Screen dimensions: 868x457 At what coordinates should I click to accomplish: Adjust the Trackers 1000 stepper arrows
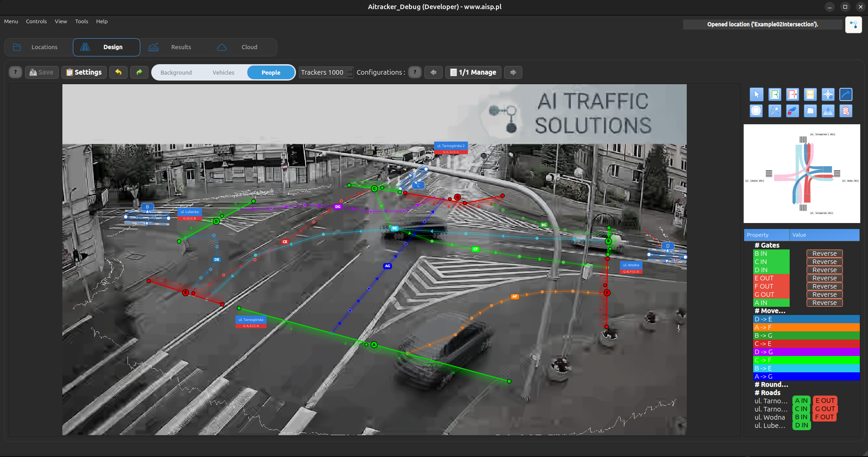point(350,72)
